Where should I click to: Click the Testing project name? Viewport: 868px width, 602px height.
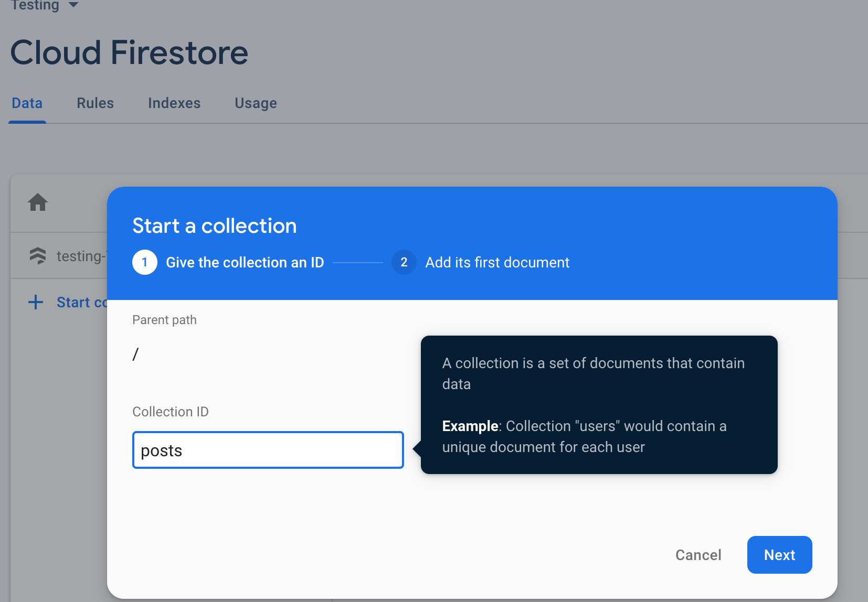(x=35, y=5)
